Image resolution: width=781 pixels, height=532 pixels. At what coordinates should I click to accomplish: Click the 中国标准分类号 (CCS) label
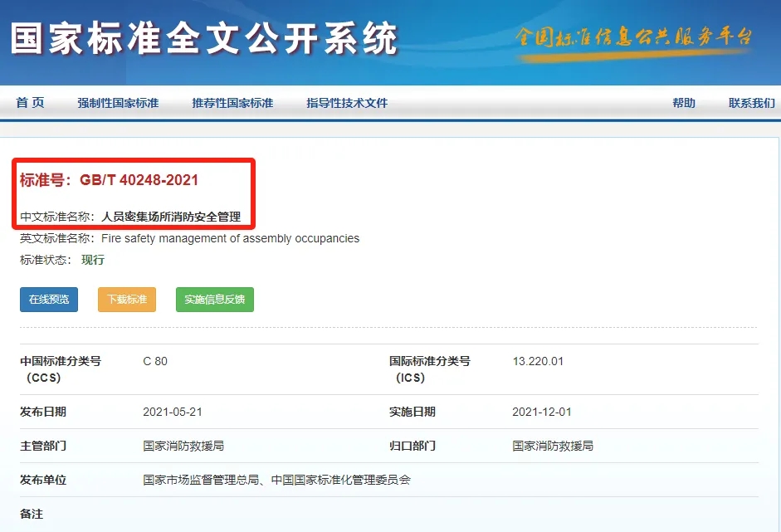61,369
